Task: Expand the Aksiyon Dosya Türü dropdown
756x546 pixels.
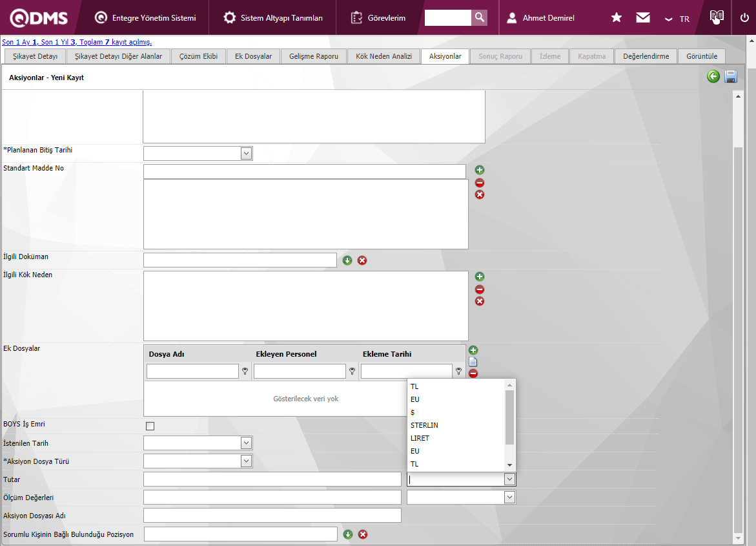Action: tap(246, 461)
